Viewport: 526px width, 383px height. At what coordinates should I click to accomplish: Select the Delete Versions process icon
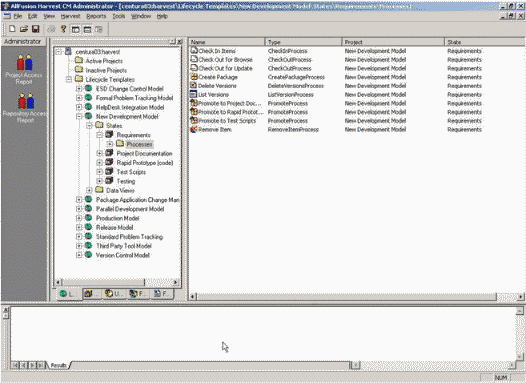pos(194,86)
